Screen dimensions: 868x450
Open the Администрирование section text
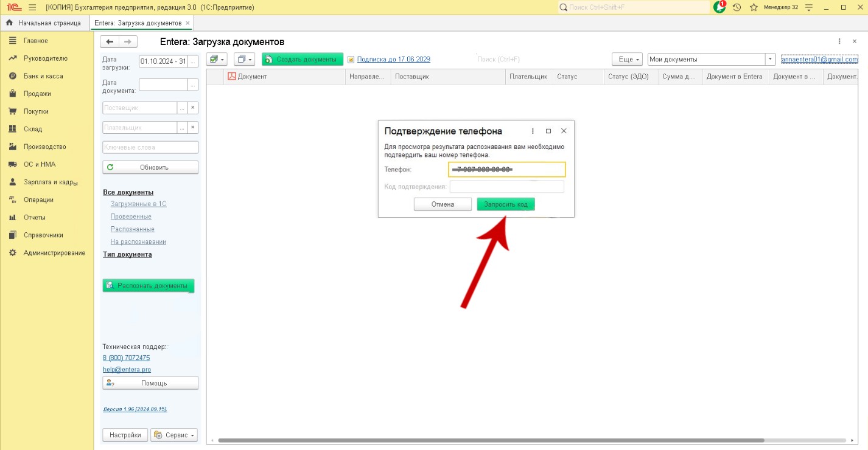(54, 252)
